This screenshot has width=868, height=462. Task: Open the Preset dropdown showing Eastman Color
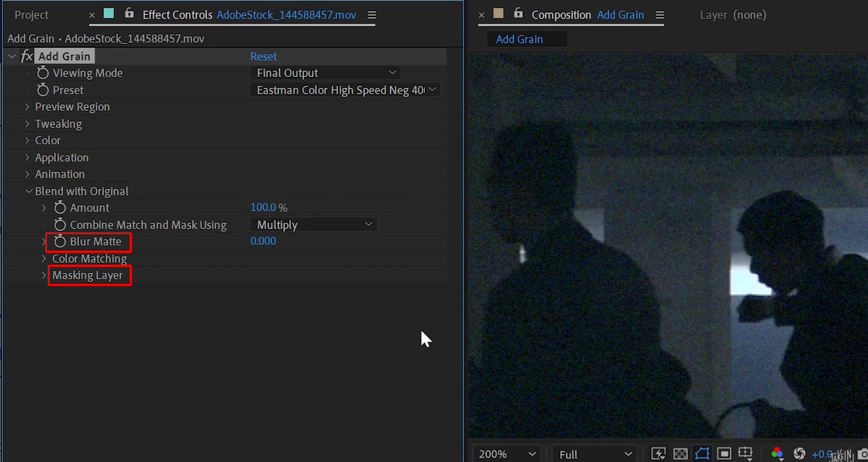tap(345, 89)
